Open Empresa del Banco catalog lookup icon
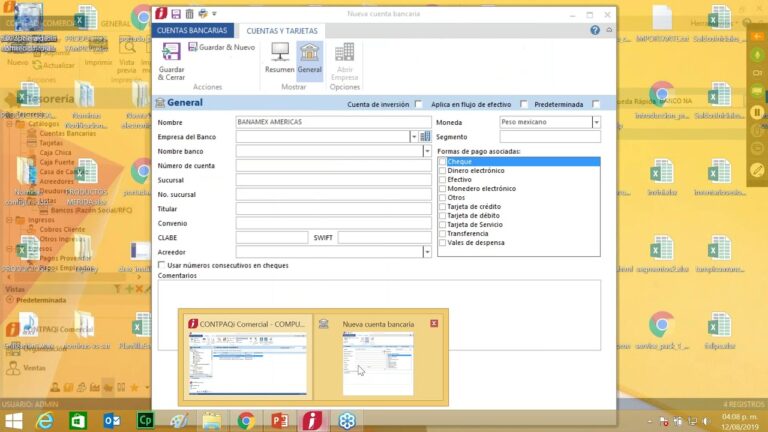Screen dimensions: 768x432 425,137
